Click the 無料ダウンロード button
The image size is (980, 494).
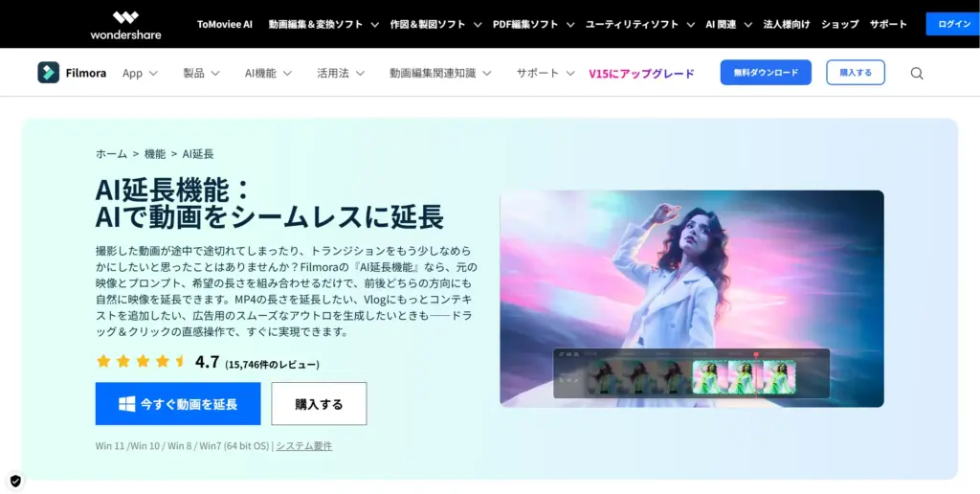[765, 73]
